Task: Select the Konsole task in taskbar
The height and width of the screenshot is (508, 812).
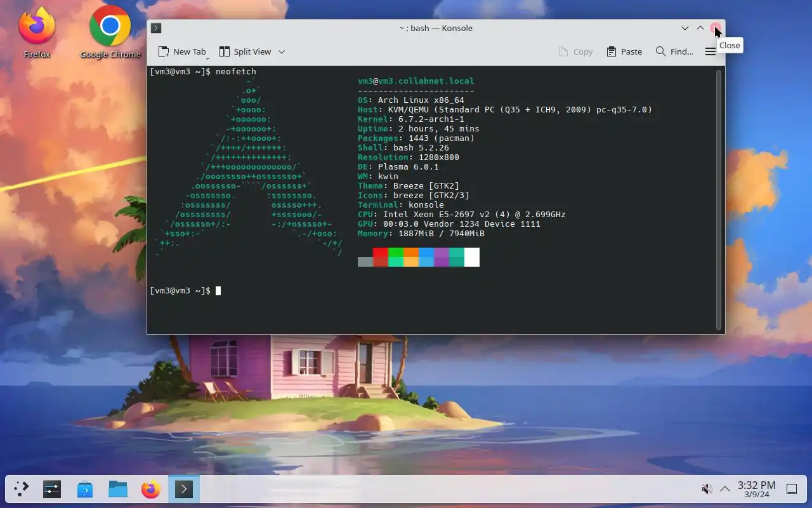Action: 184,489
